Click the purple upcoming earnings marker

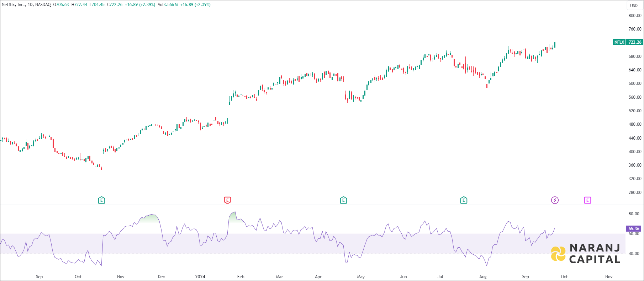pyautogui.click(x=587, y=200)
